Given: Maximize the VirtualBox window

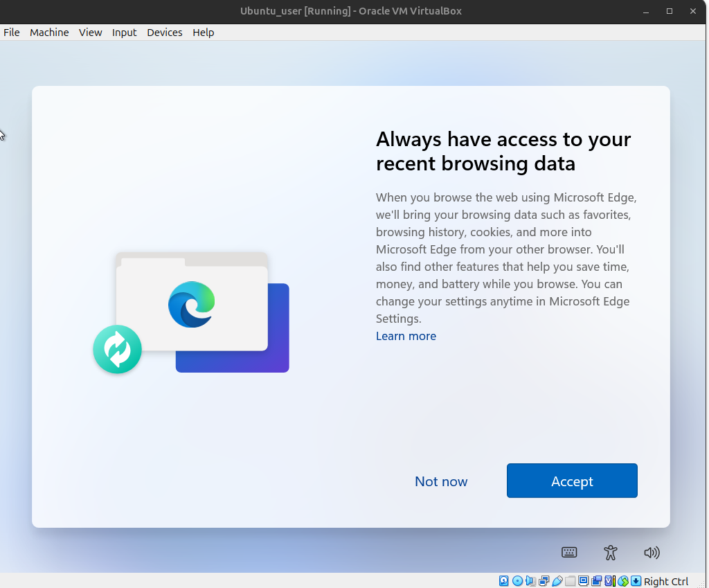Looking at the screenshot, I should pos(670,11).
